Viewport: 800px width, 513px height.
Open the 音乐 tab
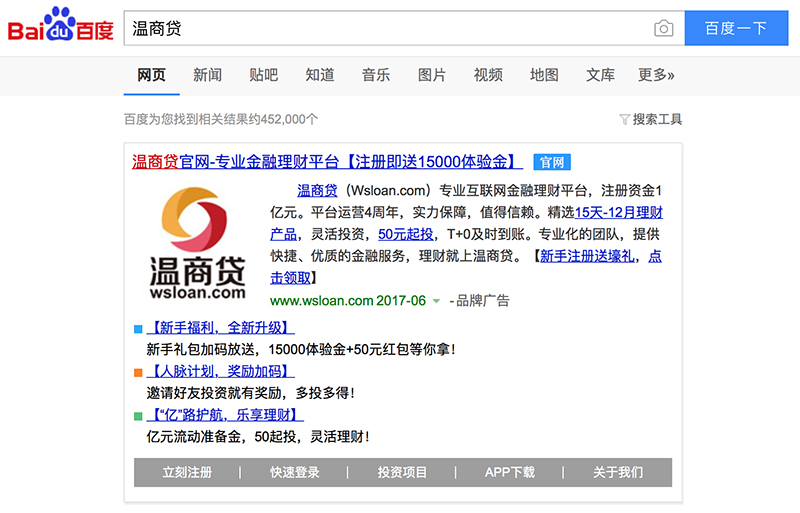coord(376,75)
